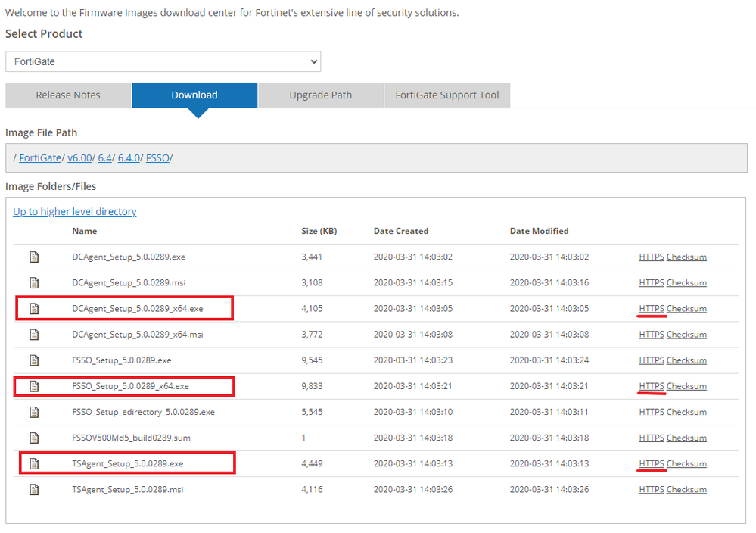
Task: View Checksum for DCAgent_Setup_5.0.0289.exe
Action: (686, 257)
